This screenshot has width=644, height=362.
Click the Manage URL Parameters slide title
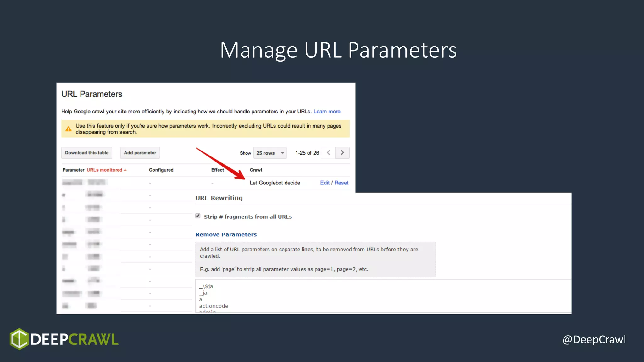pos(338,50)
